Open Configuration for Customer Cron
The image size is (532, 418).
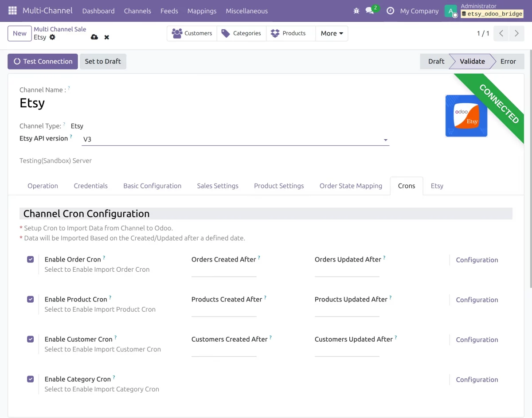point(477,340)
